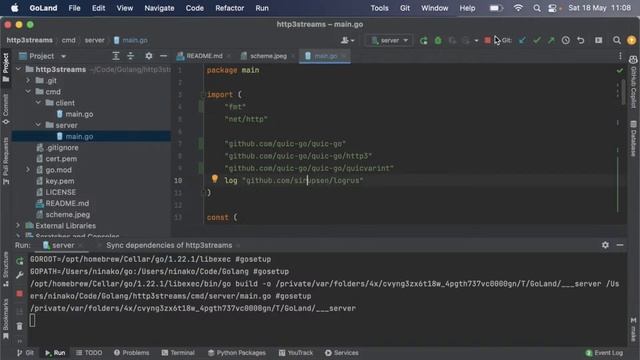The width and height of the screenshot is (640, 360).
Task: Open main.go under client folder
Action: 79,114
